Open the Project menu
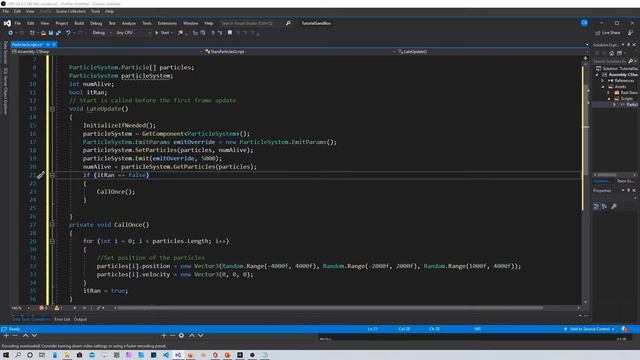The width and height of the screenshot is (640, 360). pyautogui.click(x=62, y=23)
